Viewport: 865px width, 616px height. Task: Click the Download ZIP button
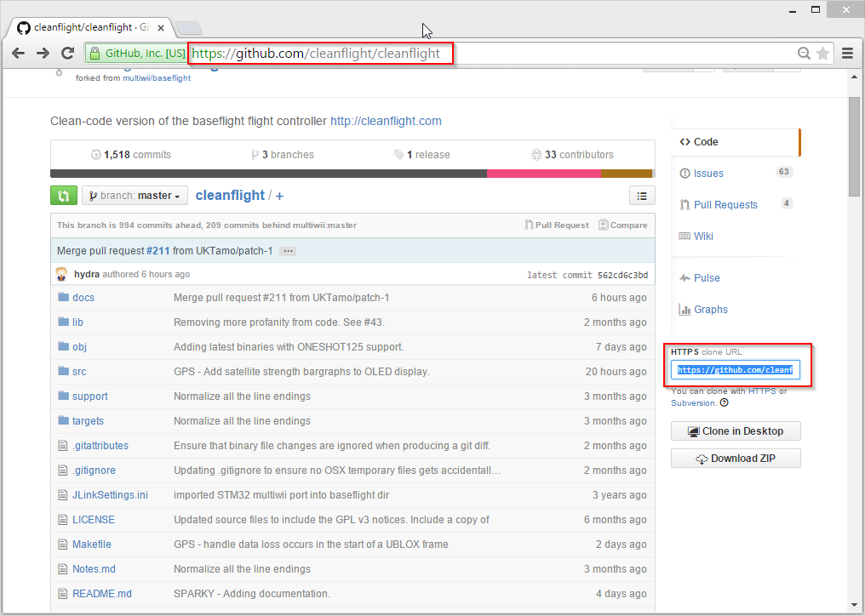click(x=736, y=459)
